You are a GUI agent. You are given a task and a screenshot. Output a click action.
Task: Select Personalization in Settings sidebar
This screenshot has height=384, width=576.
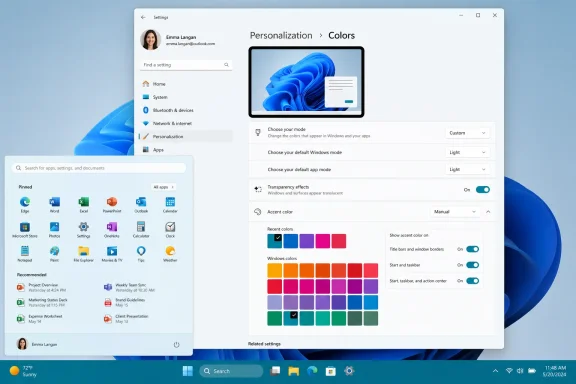[186, 136]
